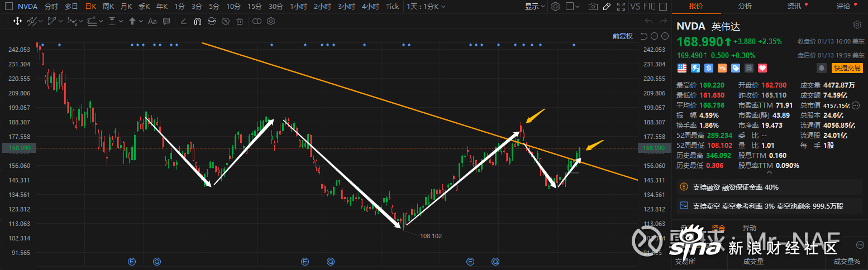868x270 pixels.
Task: Toggle the lock drawings icon
Action: (x=211, y=21)
